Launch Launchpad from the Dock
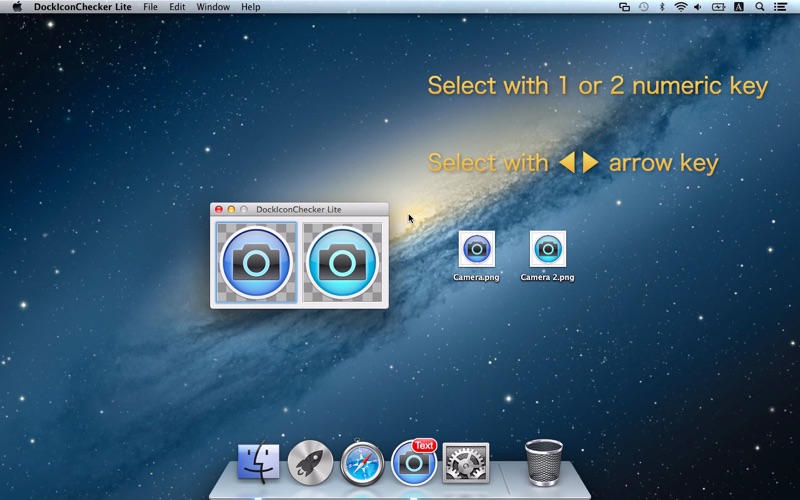800x500 pixels. (x=310, y=462)
